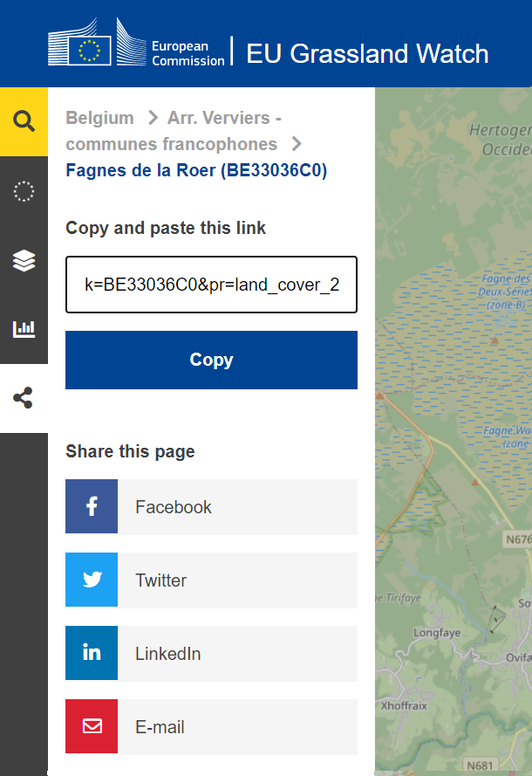Viewport: 532px width, 776px height.
Task: Click the Twitter bird icon
Action: [x=92, y=580]
